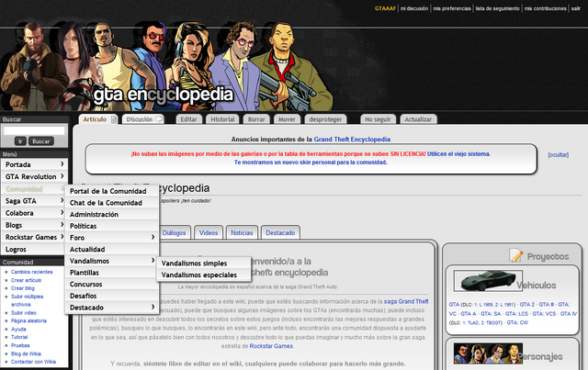Click the Mover tab

287,119
